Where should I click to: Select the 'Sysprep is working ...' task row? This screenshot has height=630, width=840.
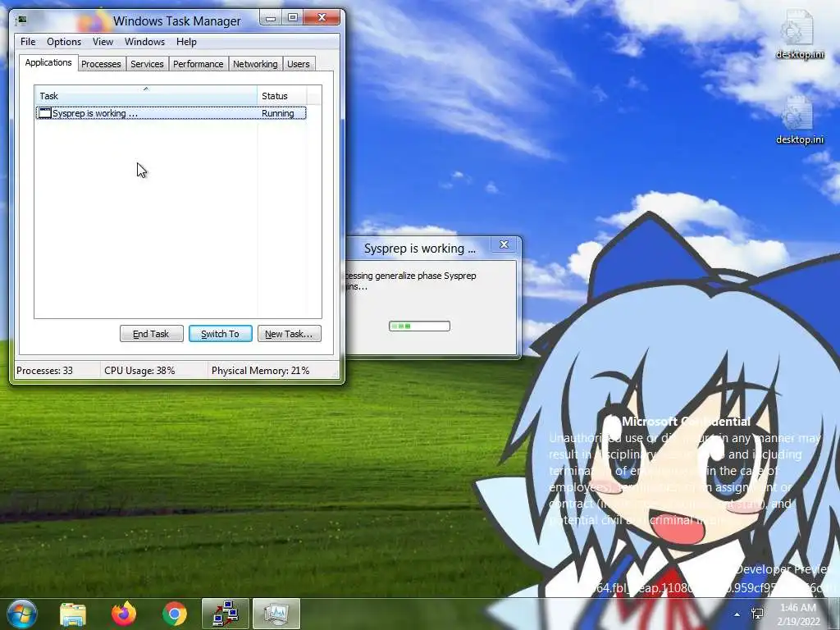click(171, 113)
